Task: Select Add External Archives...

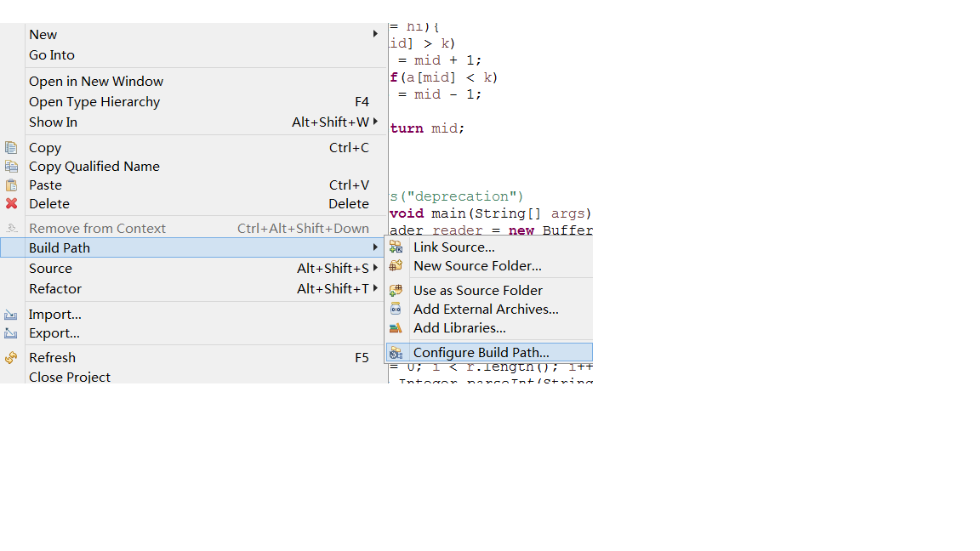Action: point(489,310)
